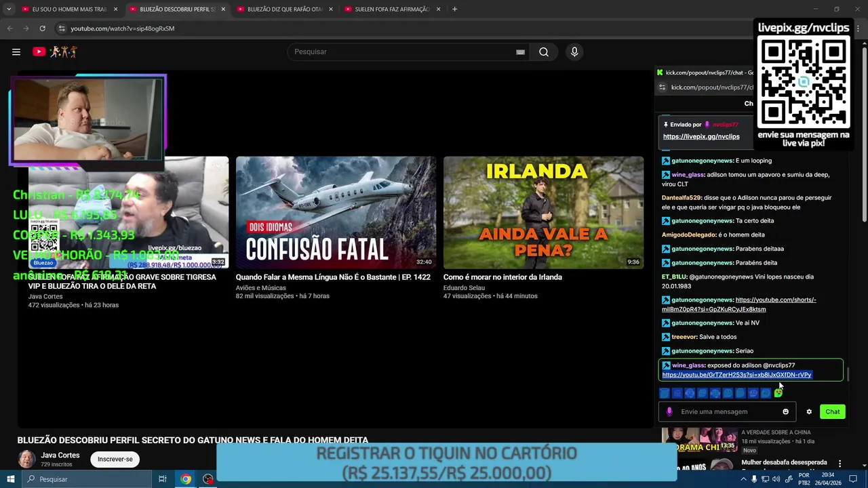Click username treeevor in chat
Image resolution: width=868 pixels, height=488 pixels.
[x=684, y=337]
